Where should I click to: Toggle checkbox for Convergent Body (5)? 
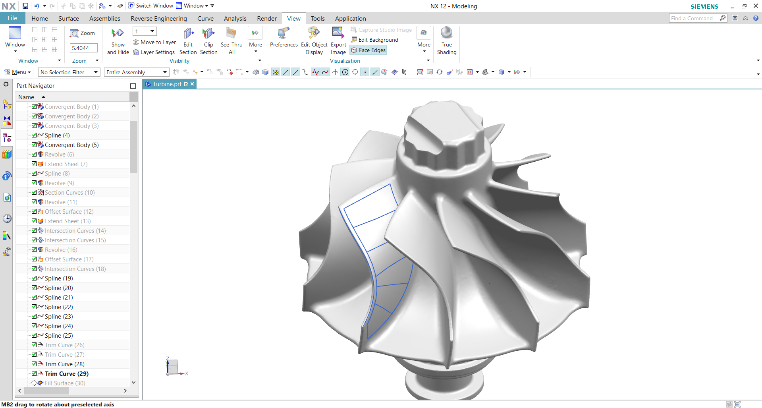35,145
